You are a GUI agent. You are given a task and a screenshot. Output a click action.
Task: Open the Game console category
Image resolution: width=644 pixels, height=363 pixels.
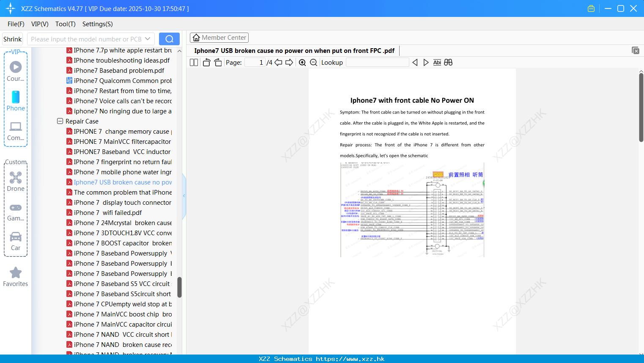[16, 212]
